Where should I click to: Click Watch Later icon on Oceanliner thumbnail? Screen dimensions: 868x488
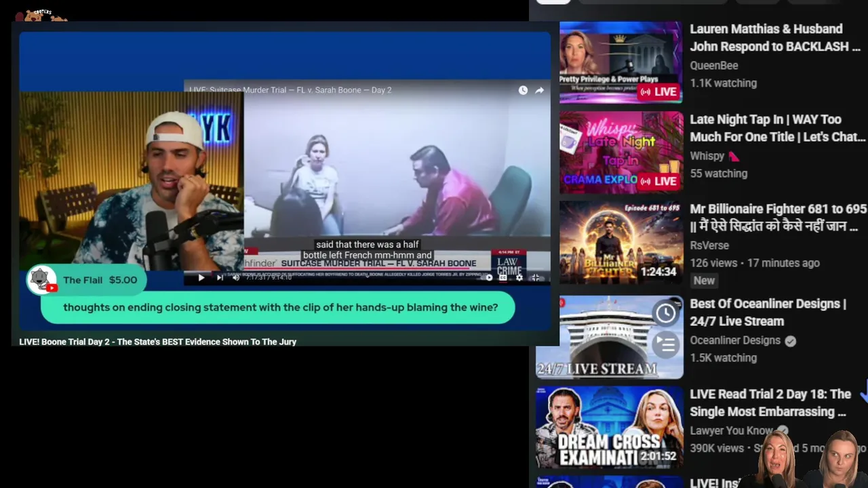(665, 312)
